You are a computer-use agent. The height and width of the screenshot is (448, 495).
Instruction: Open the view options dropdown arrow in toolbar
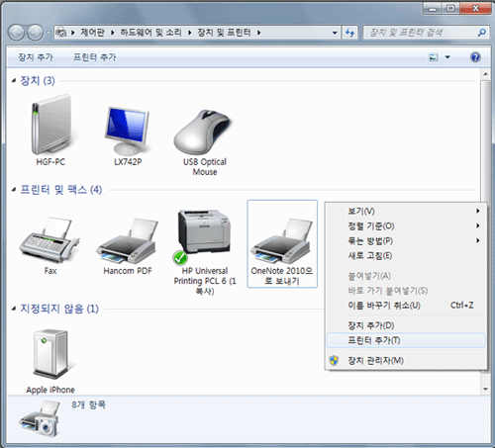(x=447, y=57)
